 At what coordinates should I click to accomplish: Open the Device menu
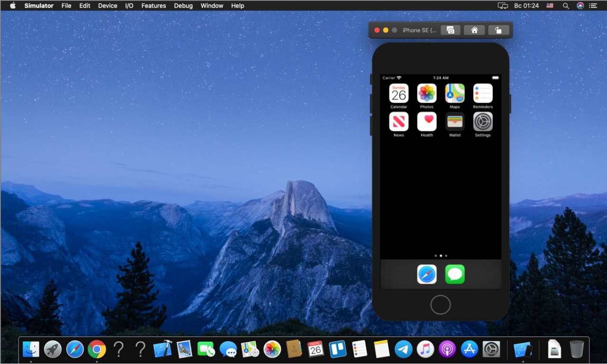pos(108,6)
